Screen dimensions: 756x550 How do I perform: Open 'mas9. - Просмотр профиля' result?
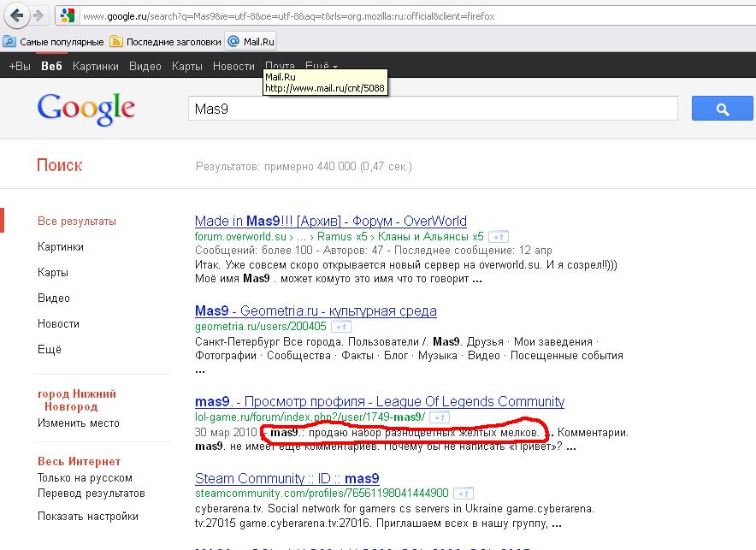(x=380, y=401)
